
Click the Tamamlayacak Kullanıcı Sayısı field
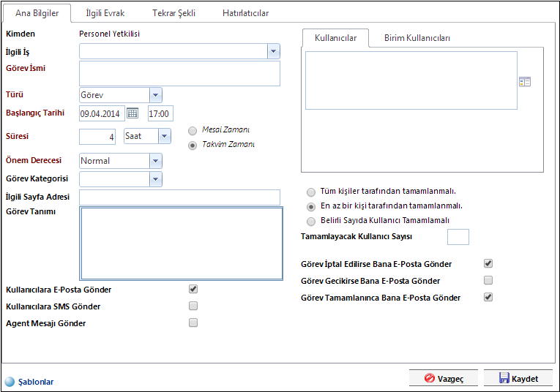click(x=458, y=237)
